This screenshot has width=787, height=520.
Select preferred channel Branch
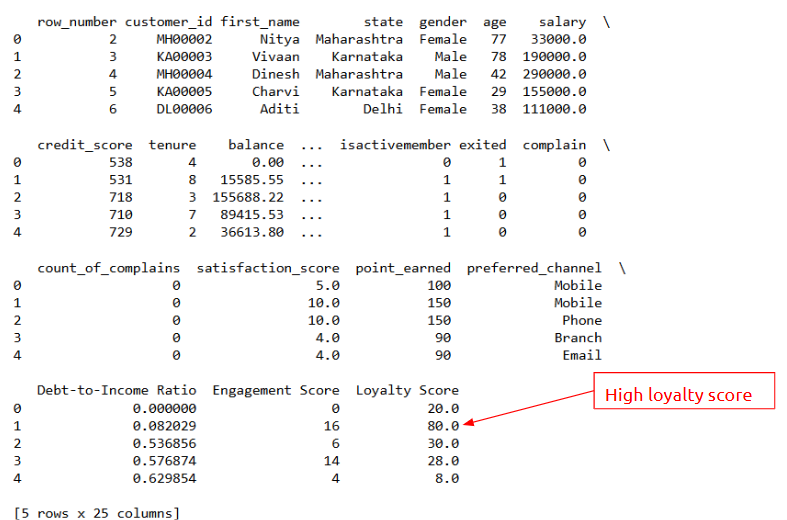pos(578,338)
